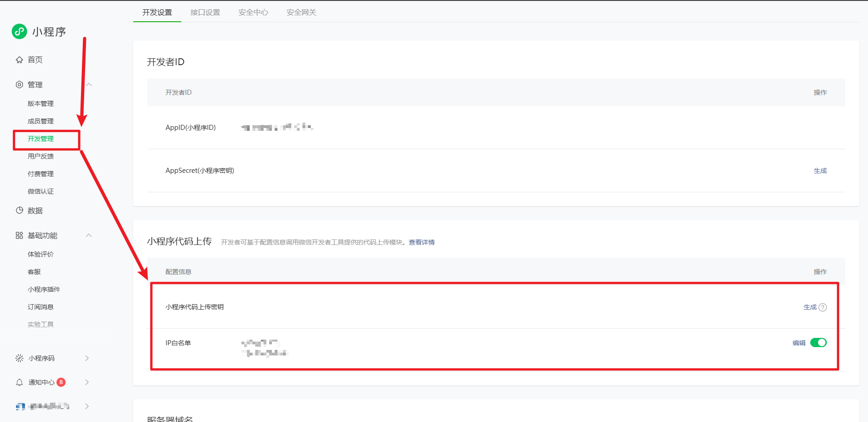Expand the account menu arrow

click(x=87, y=406)
